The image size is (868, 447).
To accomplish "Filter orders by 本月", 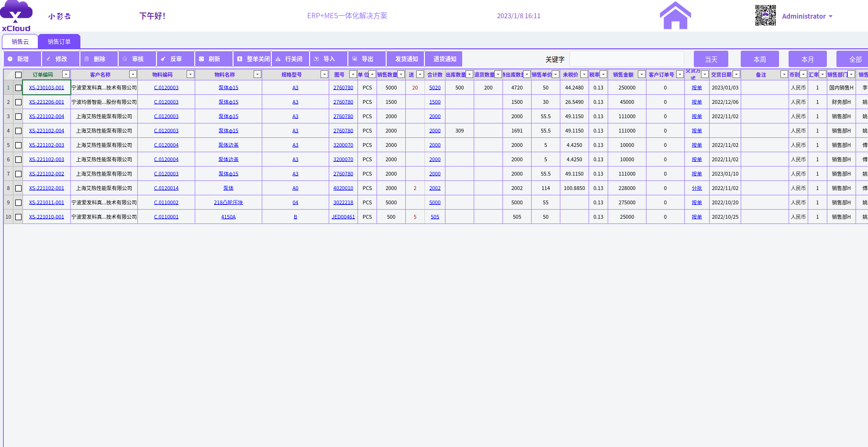I will pos(808,59).
